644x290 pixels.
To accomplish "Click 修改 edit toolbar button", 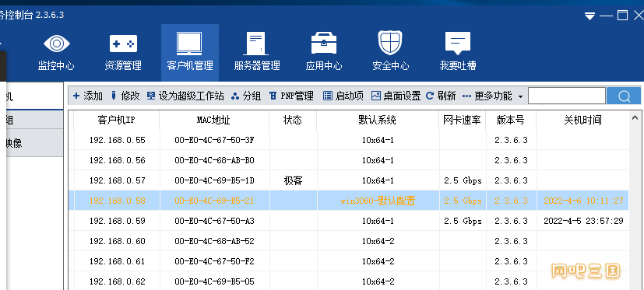I will pyautogui.click(x=125, y=96).
